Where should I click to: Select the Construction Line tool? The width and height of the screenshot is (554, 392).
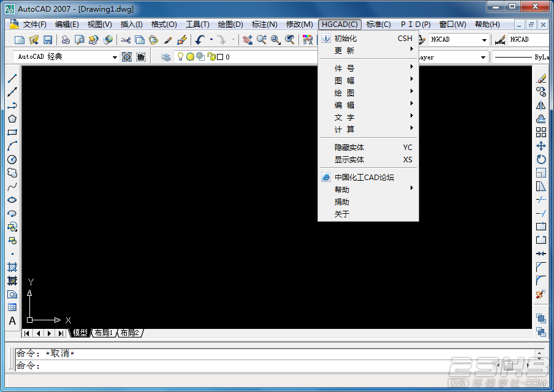coord(12,92)
